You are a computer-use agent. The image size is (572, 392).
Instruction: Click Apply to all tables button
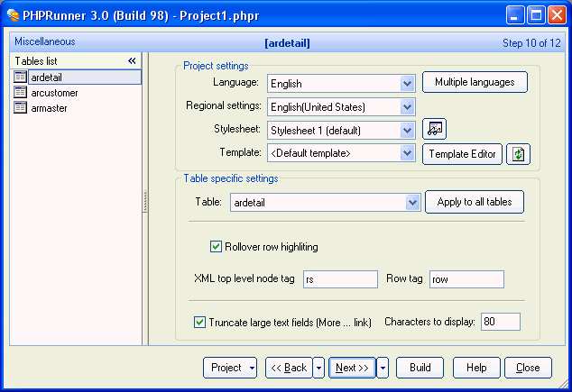pos(475,202)
